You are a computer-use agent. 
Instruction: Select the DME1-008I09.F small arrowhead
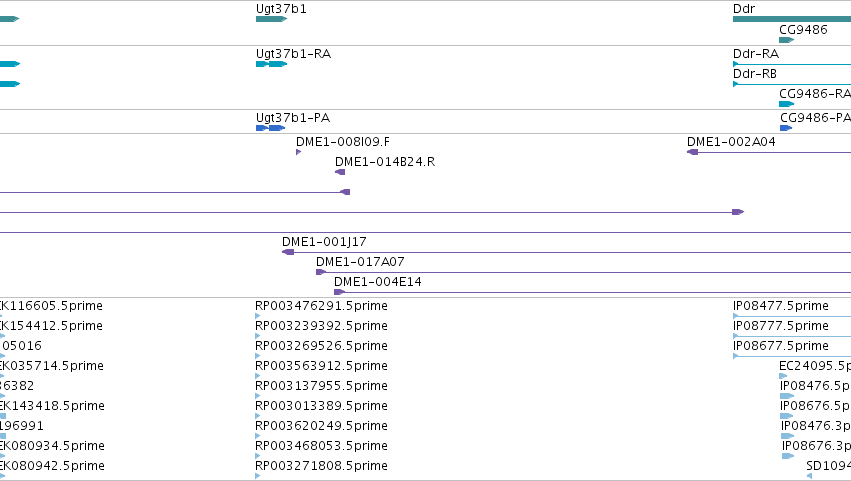tap(299, 152)
